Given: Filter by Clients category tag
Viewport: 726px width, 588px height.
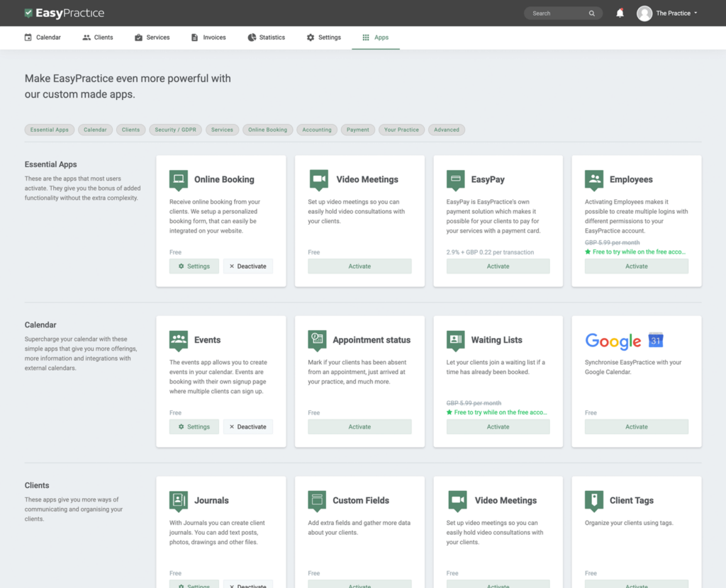Looking at the screenshot, I should click(x=130, y=130).
